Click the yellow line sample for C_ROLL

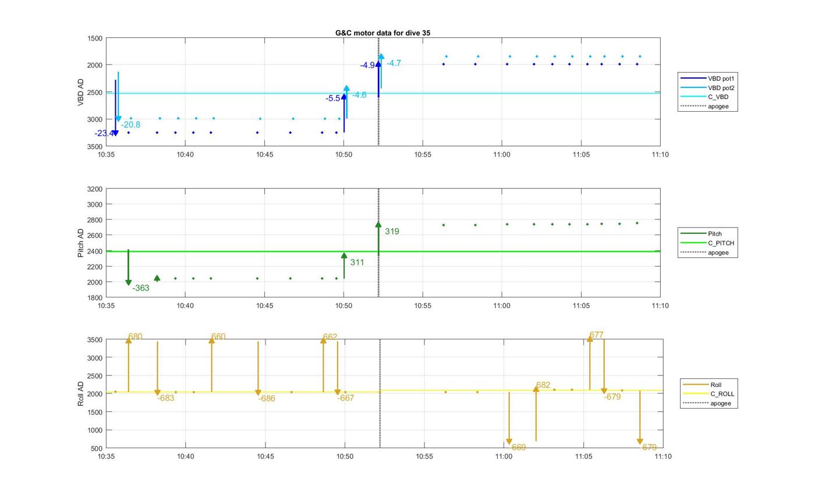click(695, 394)
